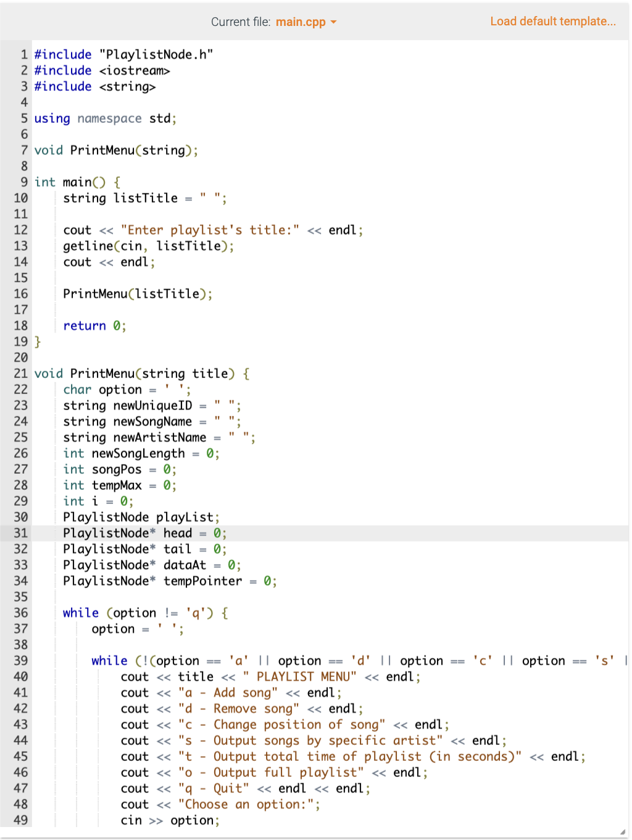This screenshot has width=632, height=840.
Task: Place cursor on the PrintMenu(listTitle) call
Action: [x=137, y=293]
